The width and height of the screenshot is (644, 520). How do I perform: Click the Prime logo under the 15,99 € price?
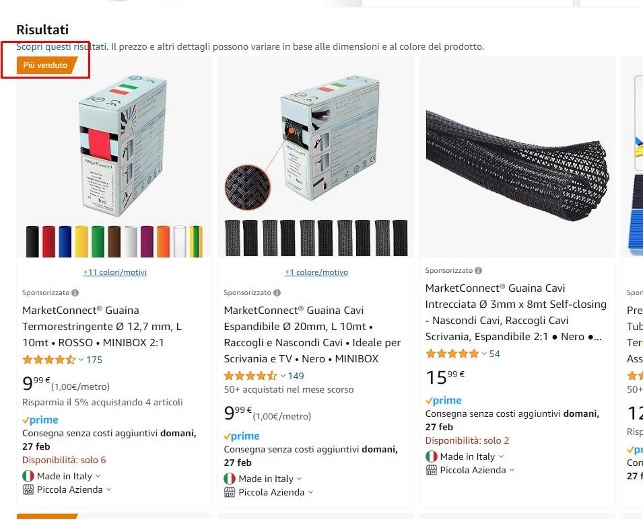coord(443,401)
